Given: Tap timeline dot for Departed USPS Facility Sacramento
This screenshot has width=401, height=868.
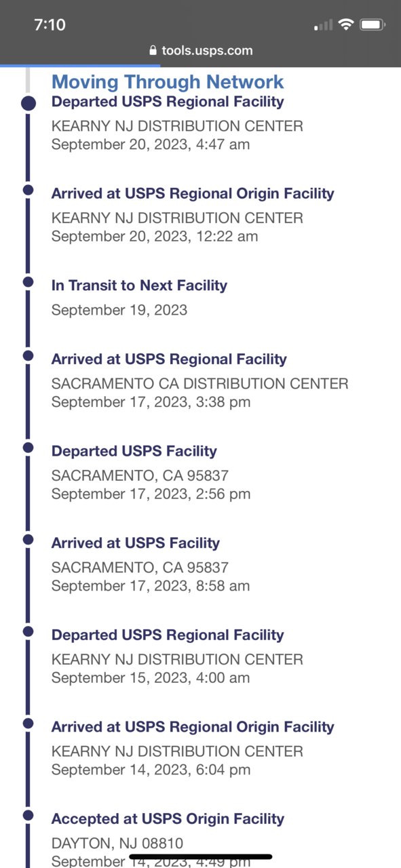Looking at the screenshot, I should click(x=28, y=448).
